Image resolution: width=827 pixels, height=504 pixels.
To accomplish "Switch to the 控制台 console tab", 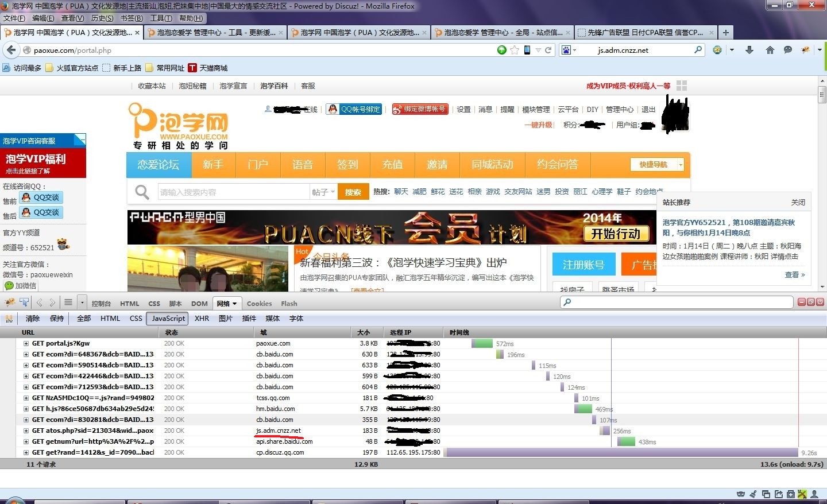I will [101, 304].
